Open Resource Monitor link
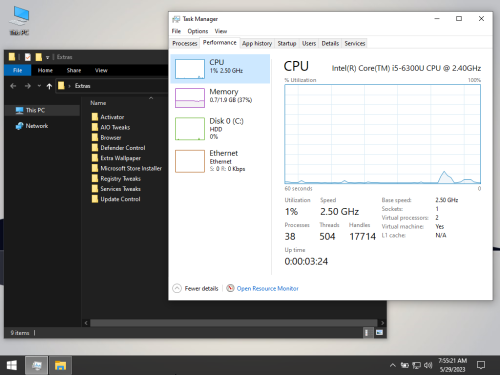The image size is (500, 375). coord(267,288)
